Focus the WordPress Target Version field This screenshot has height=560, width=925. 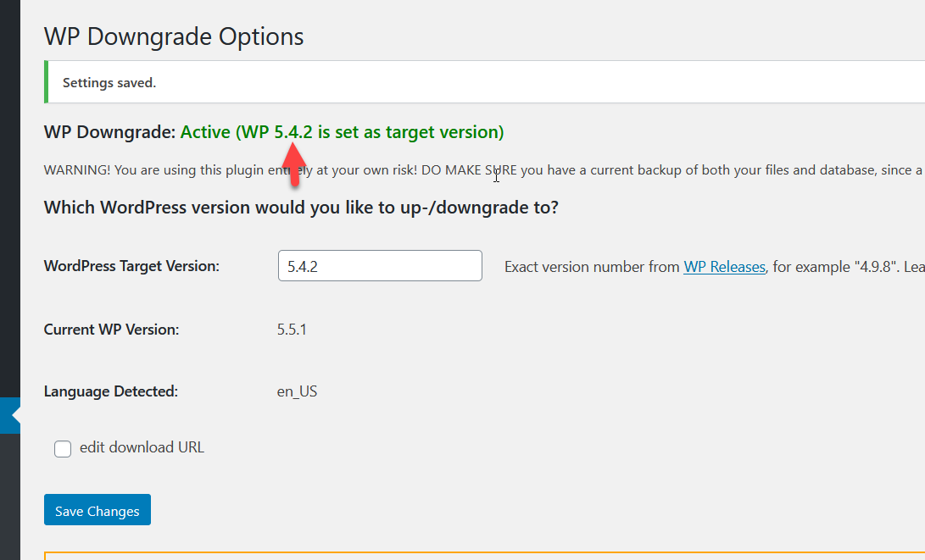pos(380,266)
